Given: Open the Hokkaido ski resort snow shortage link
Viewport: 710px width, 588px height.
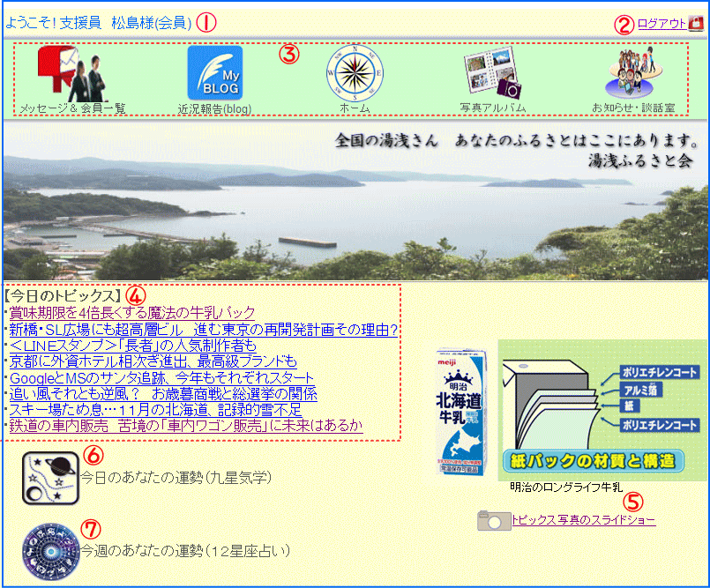Looking at the screenshot, I should pos(155,410).
